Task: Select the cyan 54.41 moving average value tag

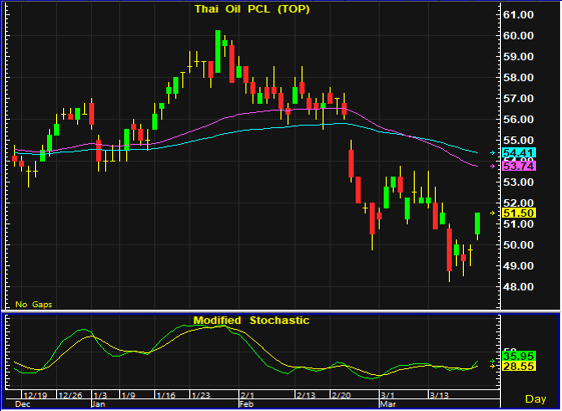Action: pyautogui.click(x=519, y=153)
